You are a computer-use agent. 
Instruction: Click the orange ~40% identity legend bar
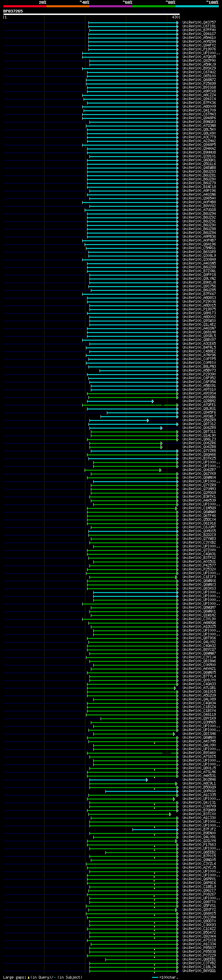[x=68, y=6]
